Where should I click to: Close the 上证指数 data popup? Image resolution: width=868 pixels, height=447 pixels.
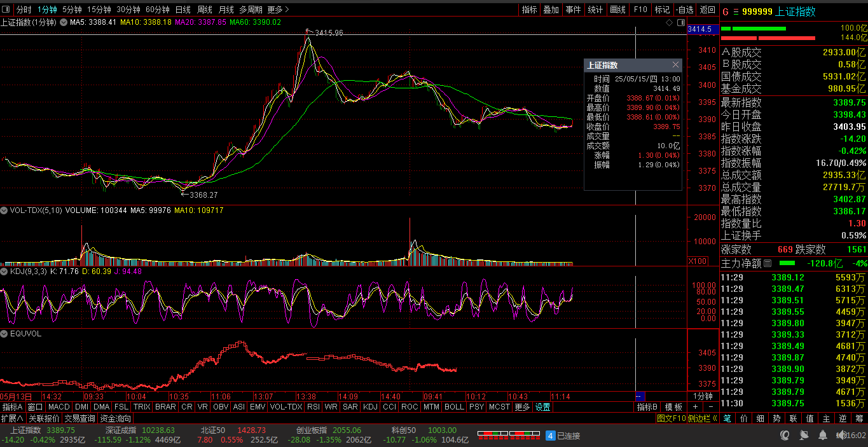(x=675, y=65)
